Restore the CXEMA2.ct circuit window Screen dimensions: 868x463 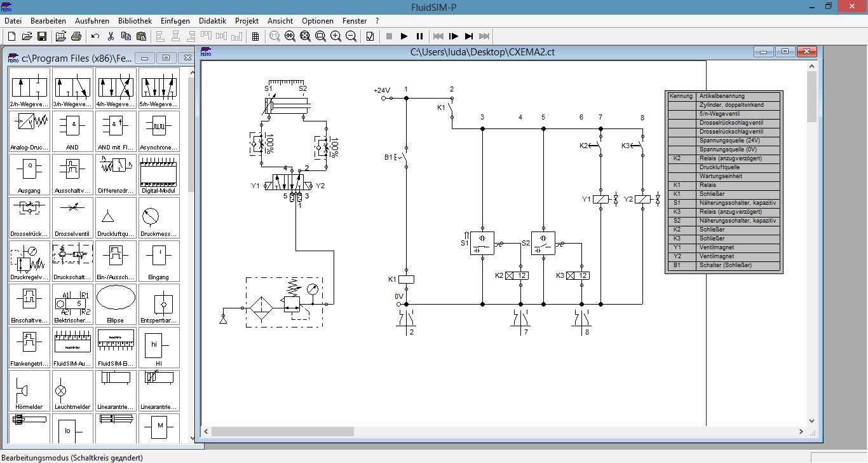785,52
